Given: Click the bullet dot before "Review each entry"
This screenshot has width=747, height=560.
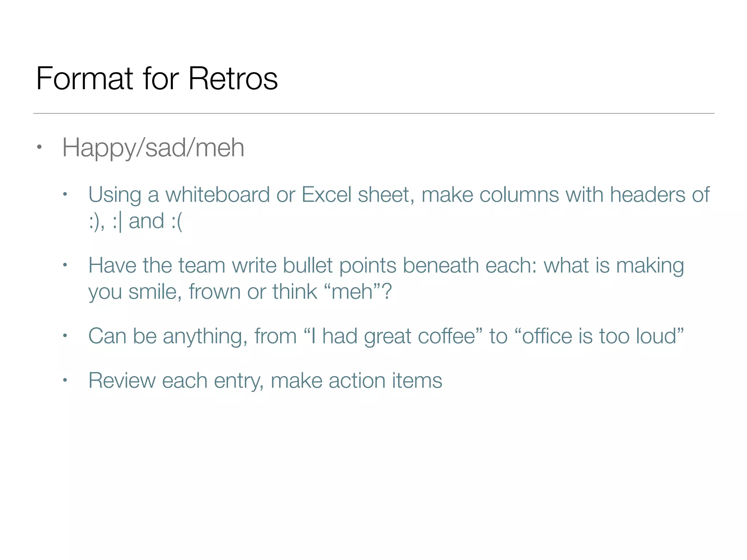Looking at the screenshot, I should pos(65,381).
